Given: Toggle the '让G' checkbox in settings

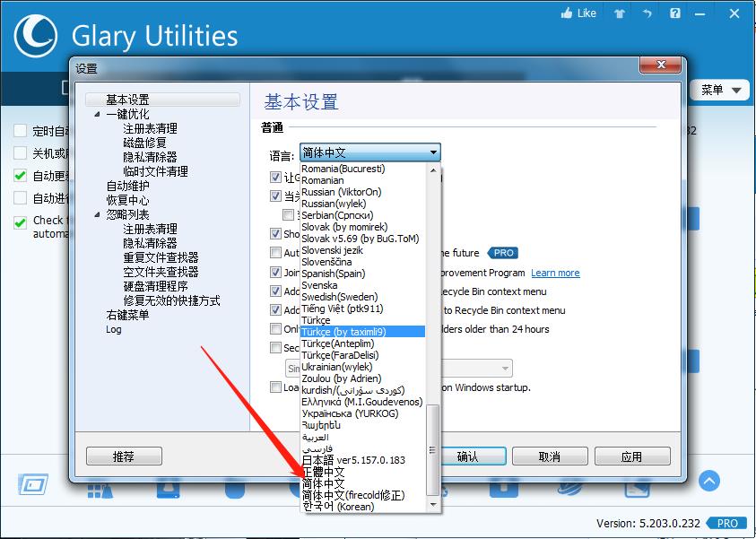Looking at the screenshot, I should [275, 177].
